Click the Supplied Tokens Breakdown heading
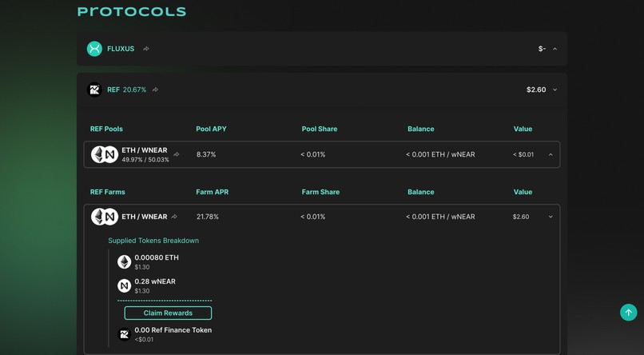Image resolution: width=644 pixels, height=355 pixels. 153,241
